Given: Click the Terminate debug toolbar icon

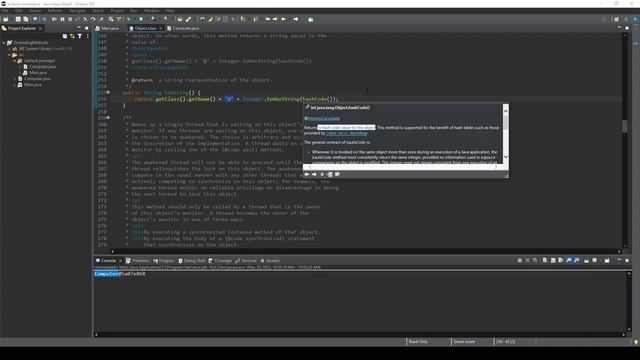Looking at the screenshot, I should point(70,19).
